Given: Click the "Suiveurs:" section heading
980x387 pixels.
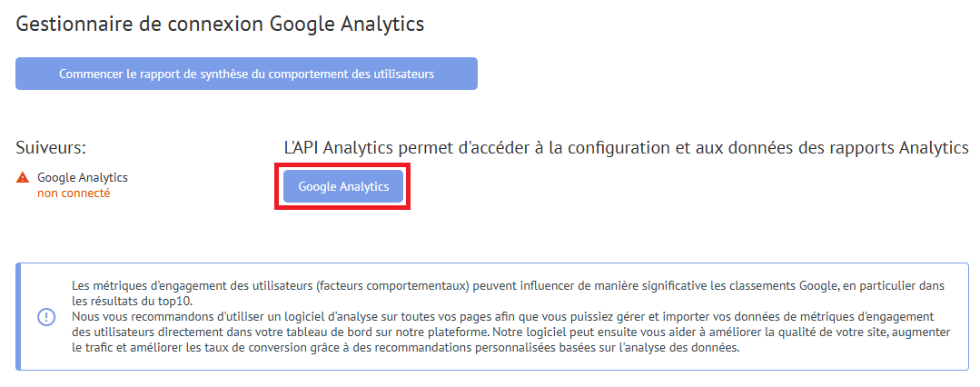Looking at the screenshot, I should (x=51, y=148).
